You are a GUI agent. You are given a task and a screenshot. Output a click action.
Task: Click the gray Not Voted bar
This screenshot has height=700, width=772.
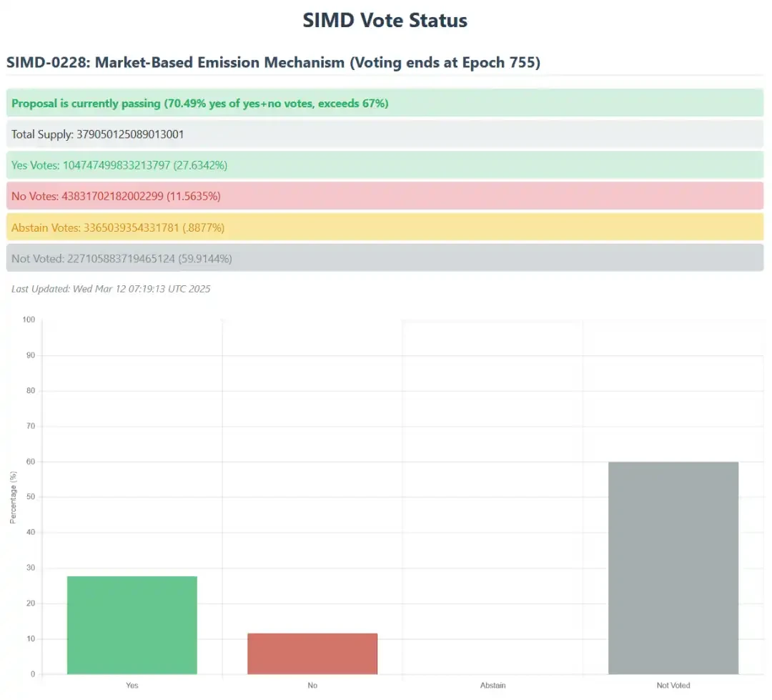coord(673,568)
